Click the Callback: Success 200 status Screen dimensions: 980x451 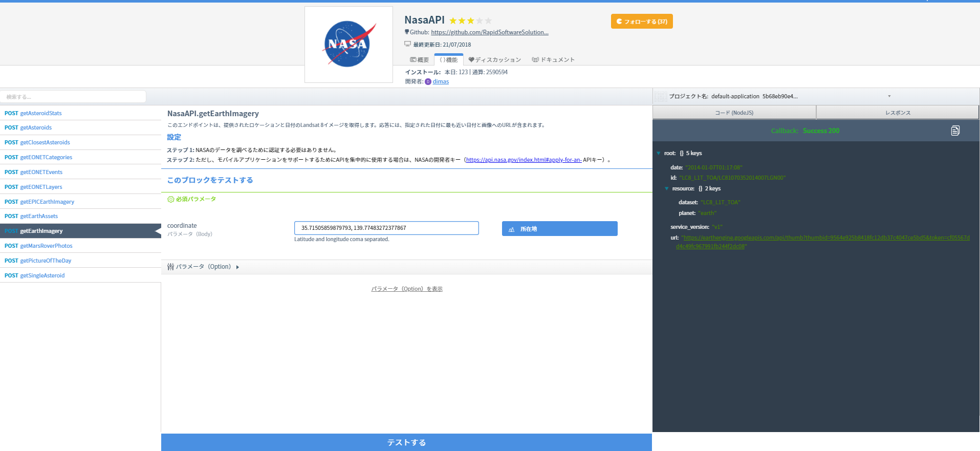click(x=805, y=131)
